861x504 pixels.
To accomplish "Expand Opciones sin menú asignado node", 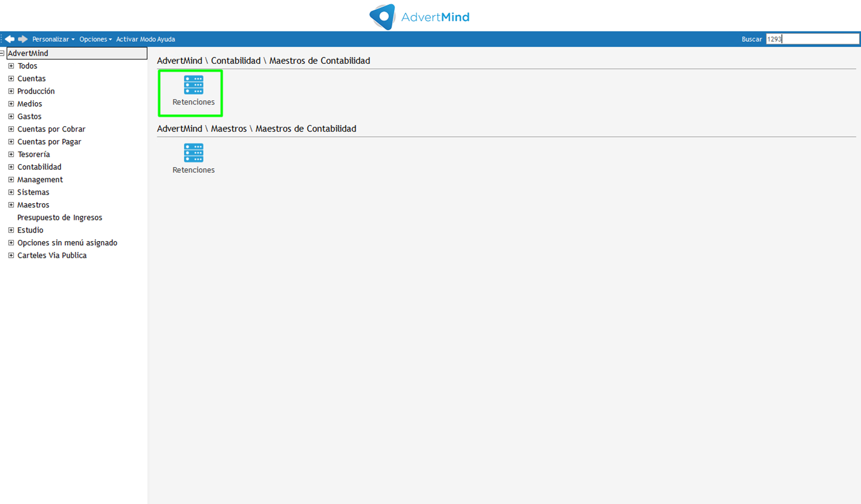I will pos(11,243).
